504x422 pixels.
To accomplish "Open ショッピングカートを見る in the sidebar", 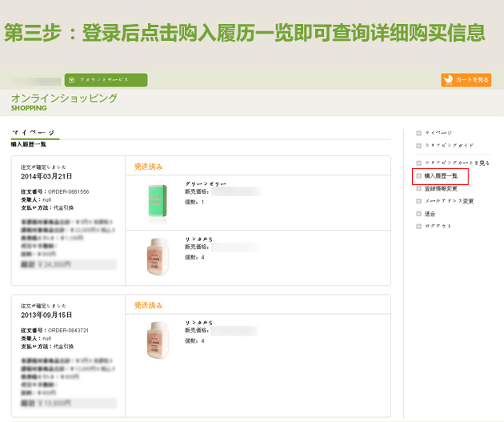I will (x=457, y=163).
